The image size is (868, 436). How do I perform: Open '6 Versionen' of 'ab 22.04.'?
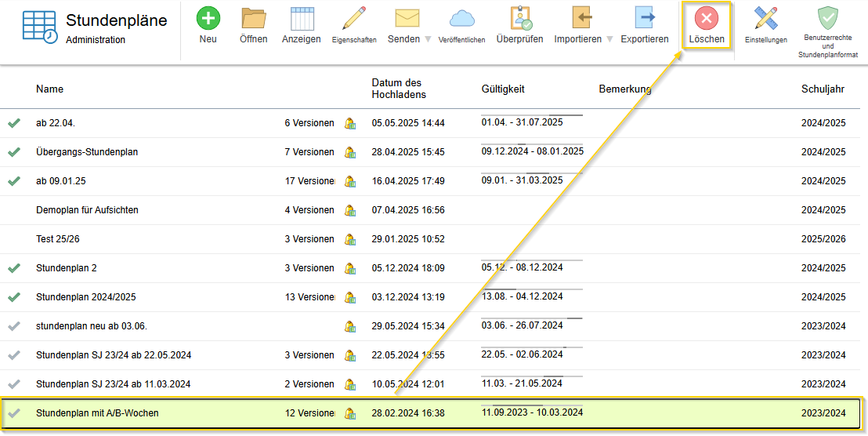(x=309, y=123)
